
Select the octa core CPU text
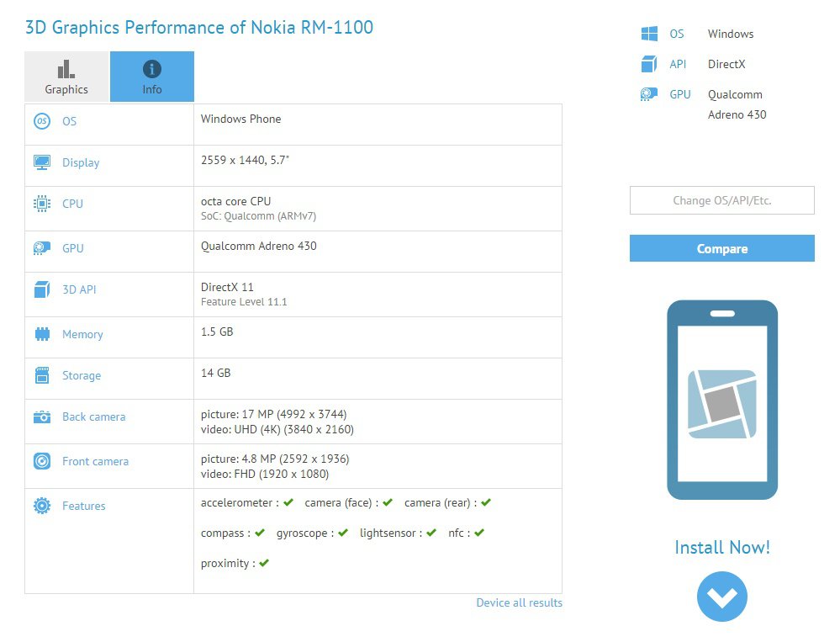tap(235, 201)
